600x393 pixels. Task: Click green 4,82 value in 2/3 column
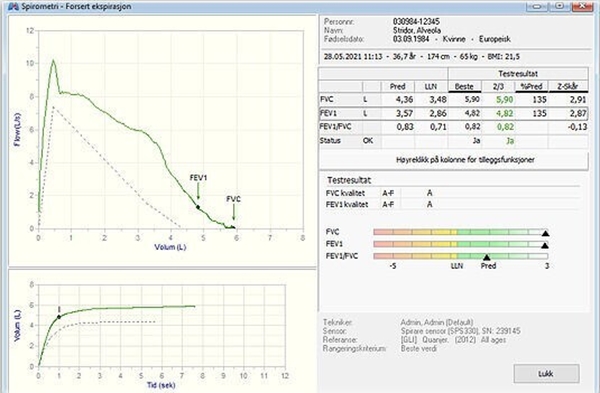click(504, 113)
